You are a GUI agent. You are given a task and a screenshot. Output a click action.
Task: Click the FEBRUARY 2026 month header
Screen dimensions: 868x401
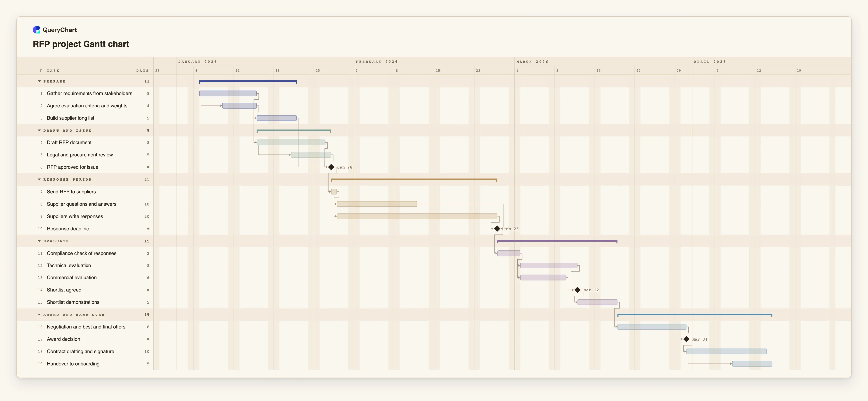(377, 62)
